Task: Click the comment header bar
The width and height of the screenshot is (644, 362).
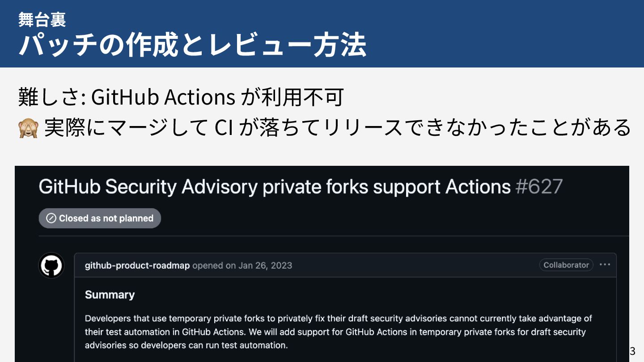Action: point(345,265)
